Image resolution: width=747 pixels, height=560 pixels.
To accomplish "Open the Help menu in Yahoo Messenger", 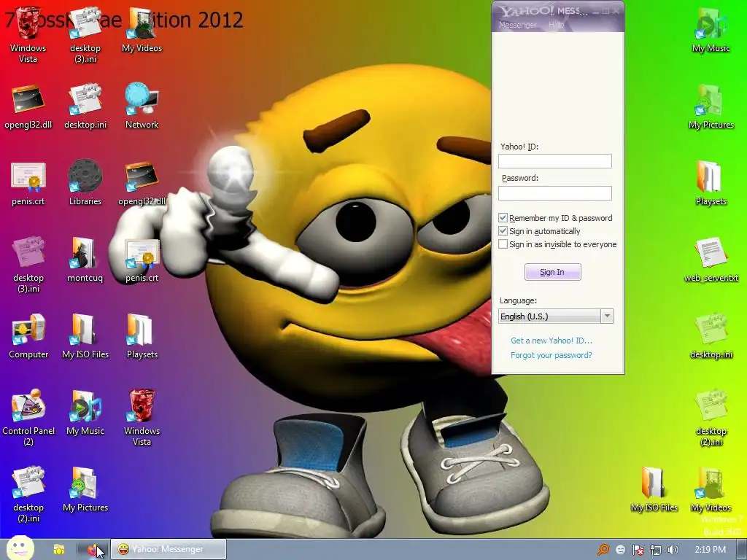I will pos(556,25).
